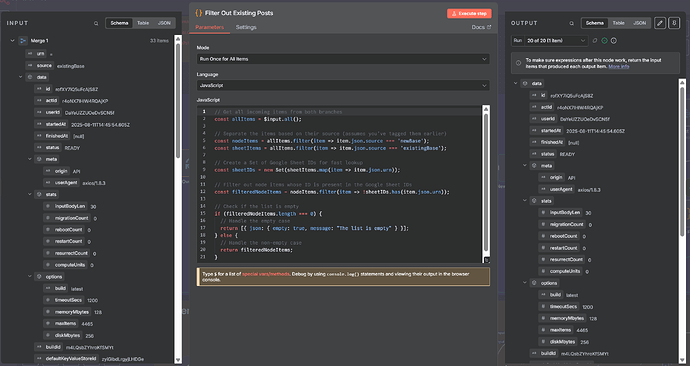Switch INPUT view to Table

[143, 23]
